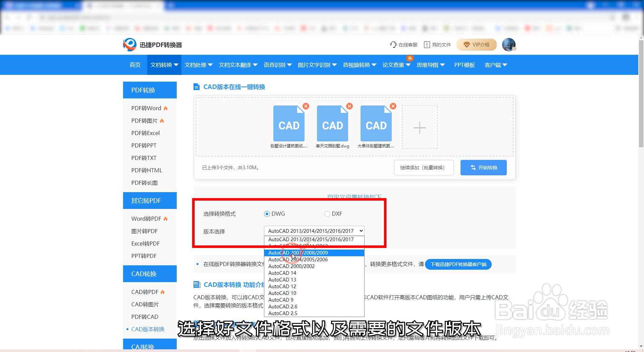Click the 其它转PDF sidebar header
The width and height of the screenshot is (644, 352).
coord(150,201)
